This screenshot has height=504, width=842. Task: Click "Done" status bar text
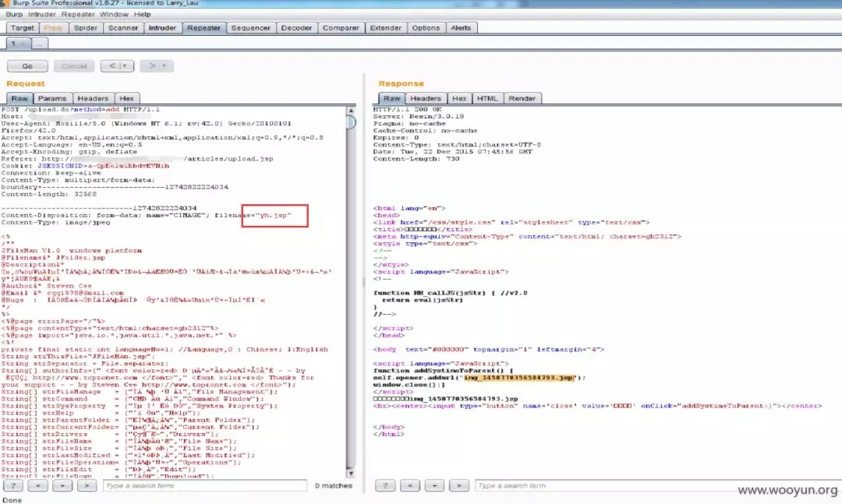pos(12,499)
